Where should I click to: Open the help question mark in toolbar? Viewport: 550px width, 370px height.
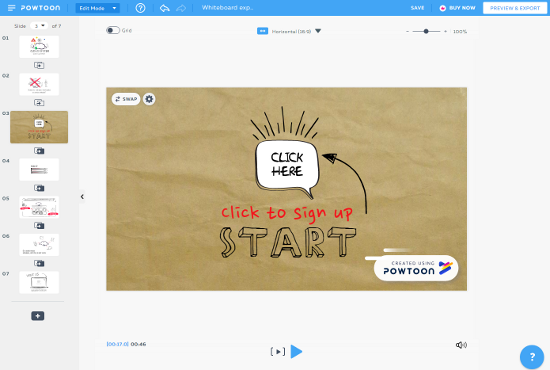click(140, 8)
